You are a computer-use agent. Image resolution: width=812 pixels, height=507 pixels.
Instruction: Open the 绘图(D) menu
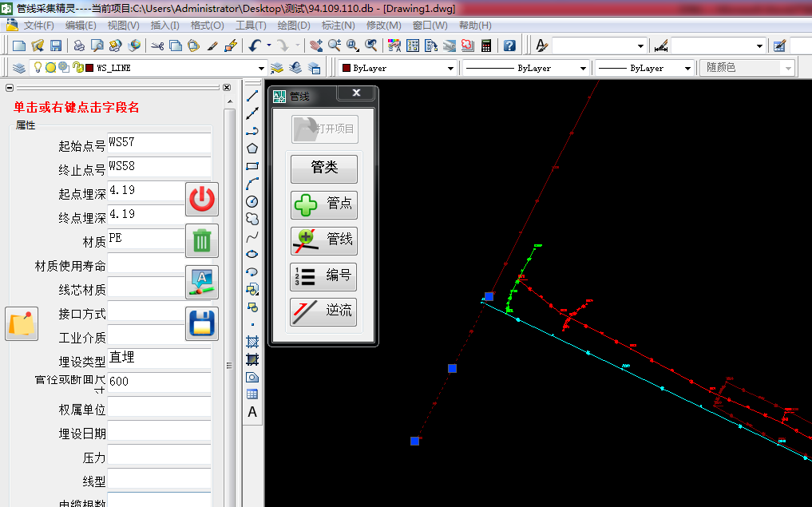coord(294,26)
